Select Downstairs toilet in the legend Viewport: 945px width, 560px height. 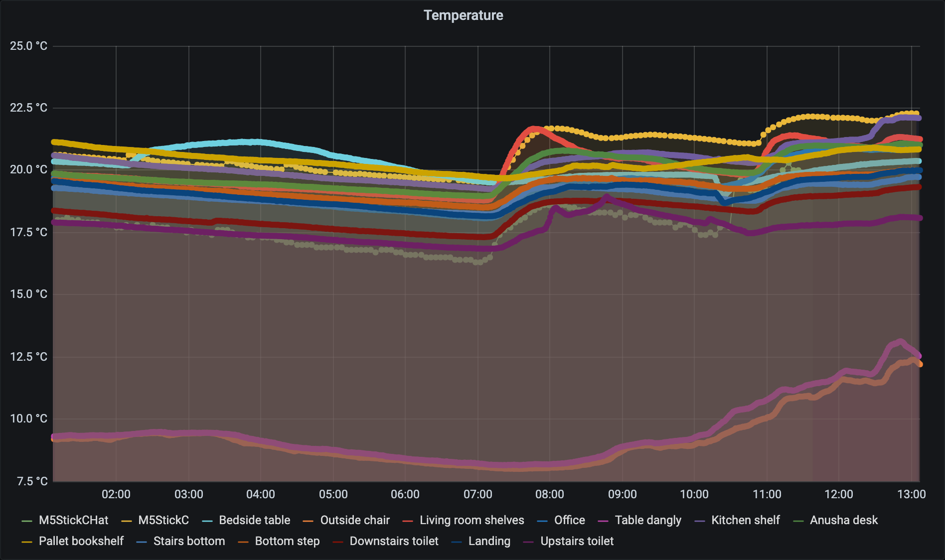coord(394,541)
